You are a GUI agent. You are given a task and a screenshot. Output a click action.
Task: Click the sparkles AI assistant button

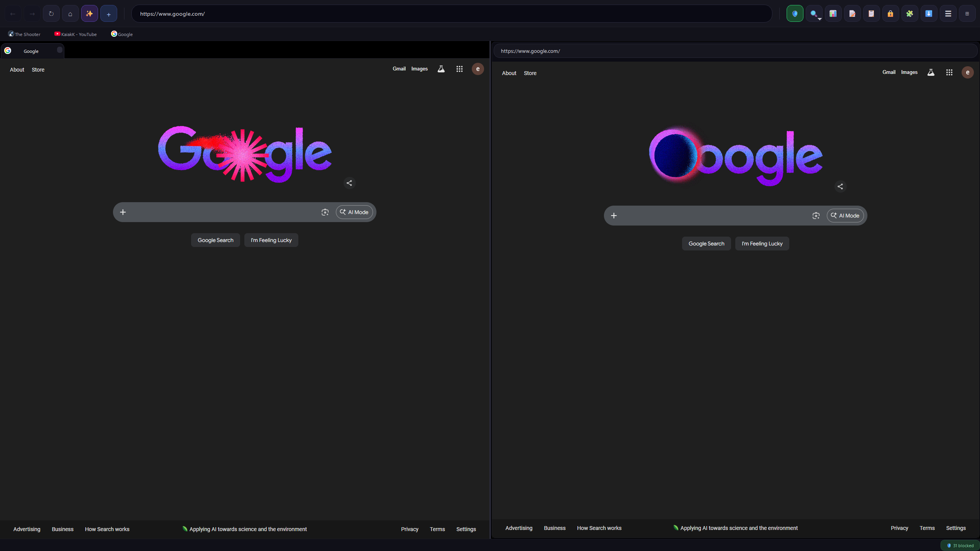coord(89,14)
